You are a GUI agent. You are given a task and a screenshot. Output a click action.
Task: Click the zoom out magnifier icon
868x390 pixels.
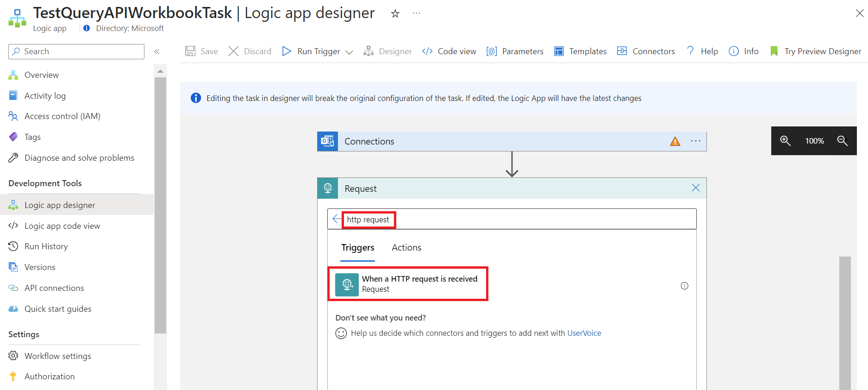coord(842,140)
